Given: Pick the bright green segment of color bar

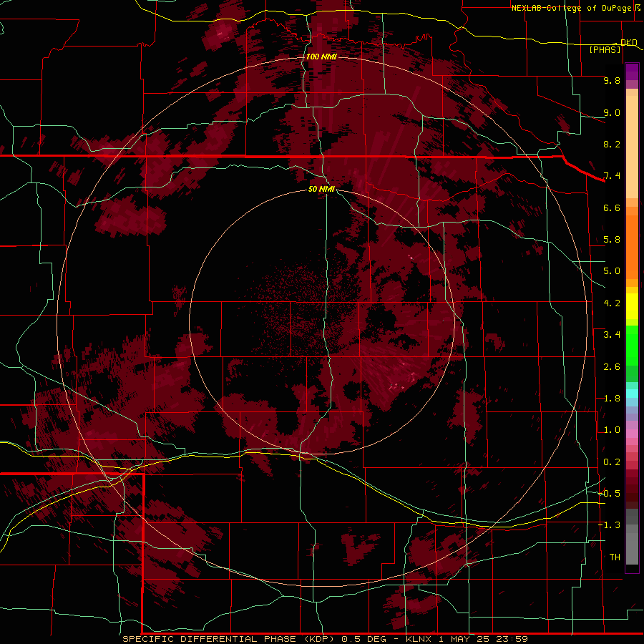Looking at the screenshot, I should pos(632,345).
